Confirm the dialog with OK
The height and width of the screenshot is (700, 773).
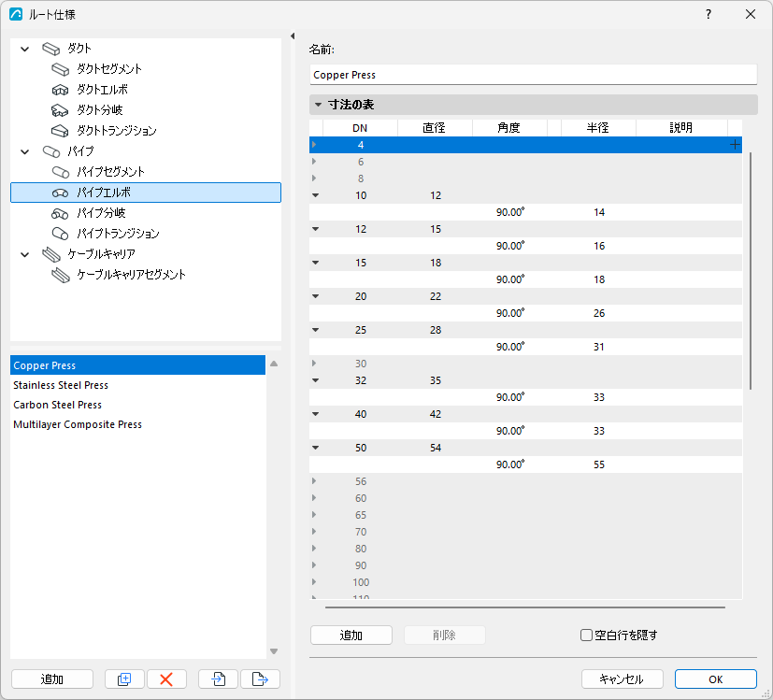point(715,679)
